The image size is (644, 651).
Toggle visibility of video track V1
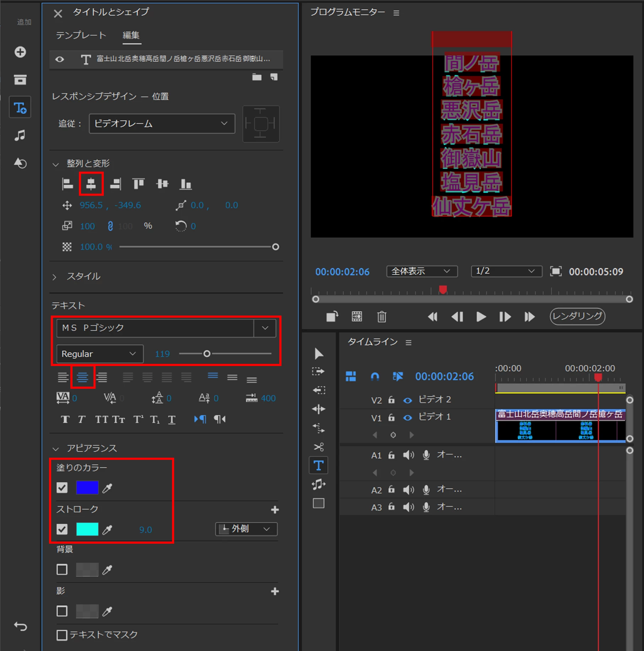coord(408,418)
